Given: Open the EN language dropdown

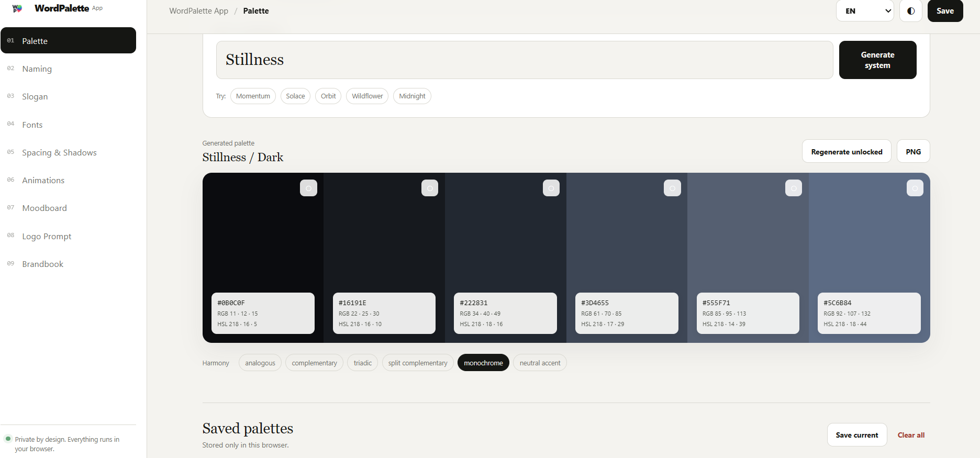Looking at the screenshot, I should pyautogui.click(x=865, y=11).
